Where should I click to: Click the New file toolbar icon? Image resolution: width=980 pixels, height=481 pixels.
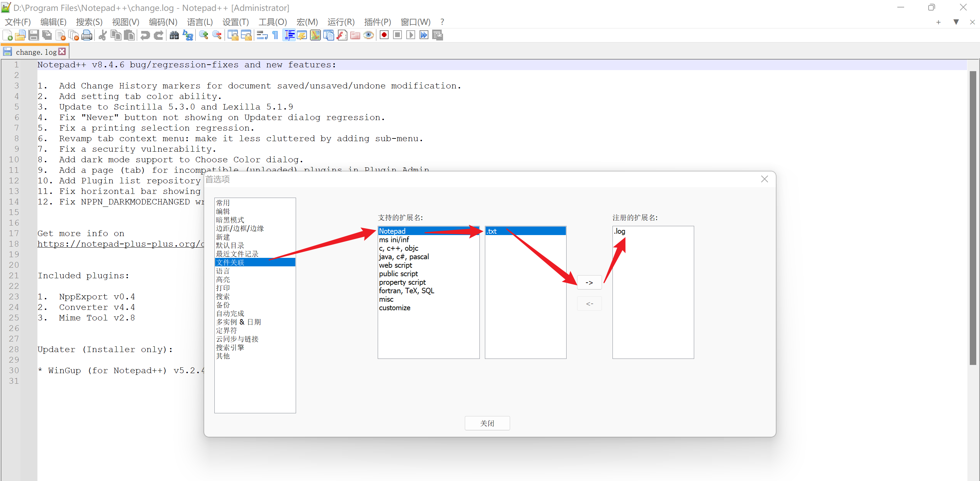coord(7,35)
